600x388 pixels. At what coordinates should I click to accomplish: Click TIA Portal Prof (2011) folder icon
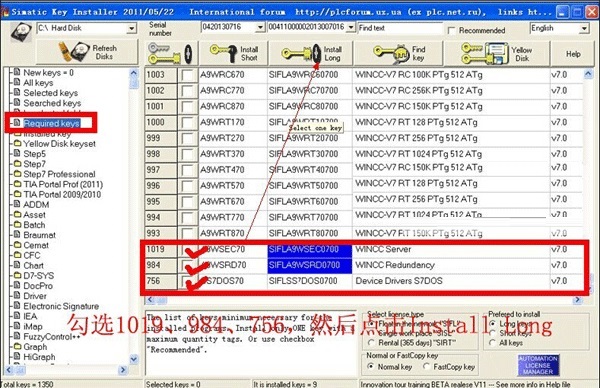17,184
